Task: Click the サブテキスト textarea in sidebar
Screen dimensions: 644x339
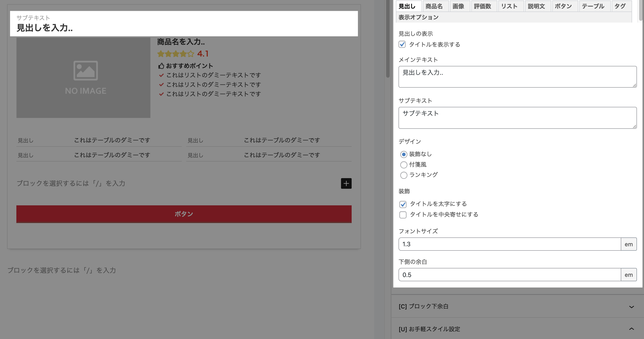Action: tap(517, 118)
